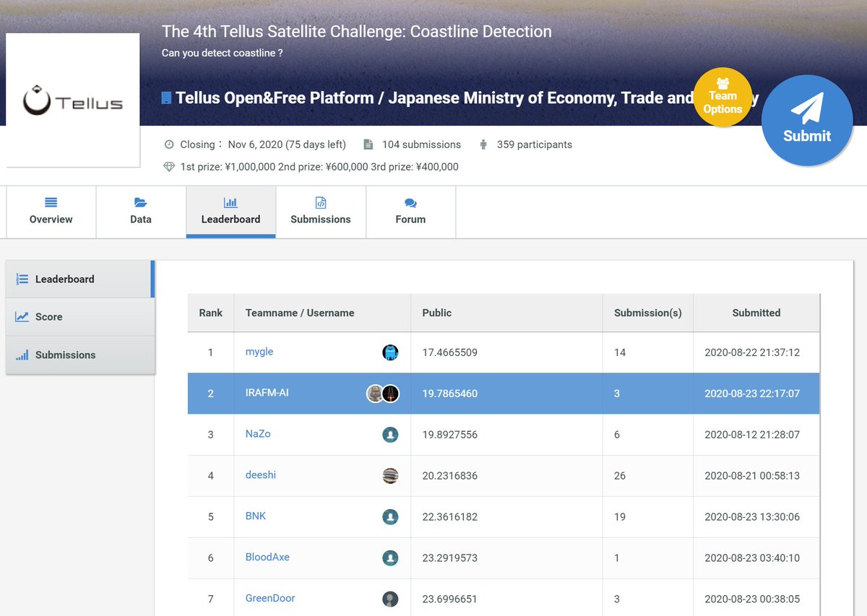Click the building icon before Tellus Open&Free Platform
This screenshot has width=867, height=616.
coord(166,97)
